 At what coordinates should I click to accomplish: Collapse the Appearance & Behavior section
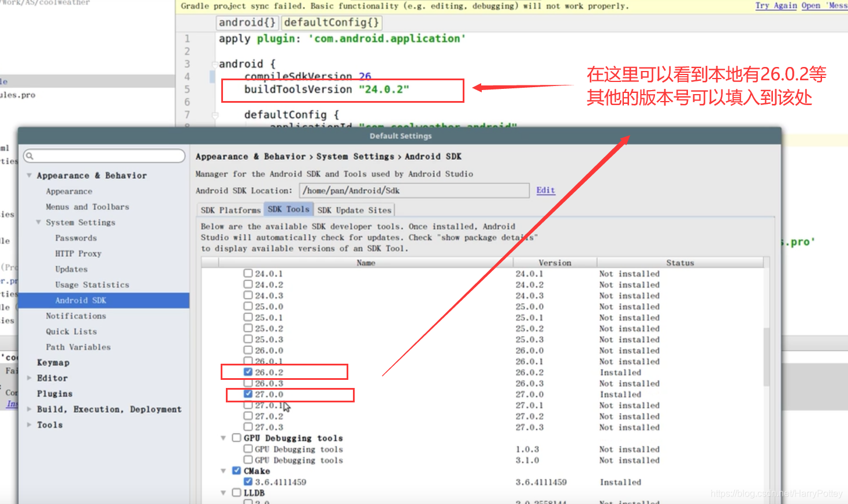[29, 175]
